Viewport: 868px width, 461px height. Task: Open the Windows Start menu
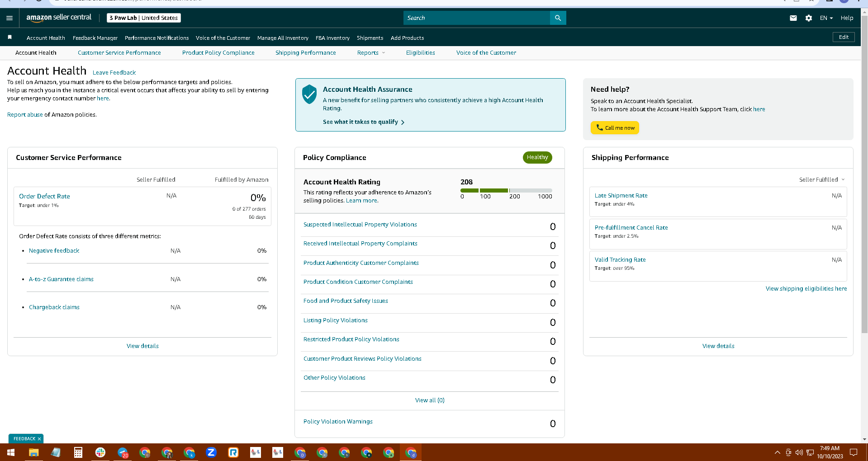click(x=11, y=452)
